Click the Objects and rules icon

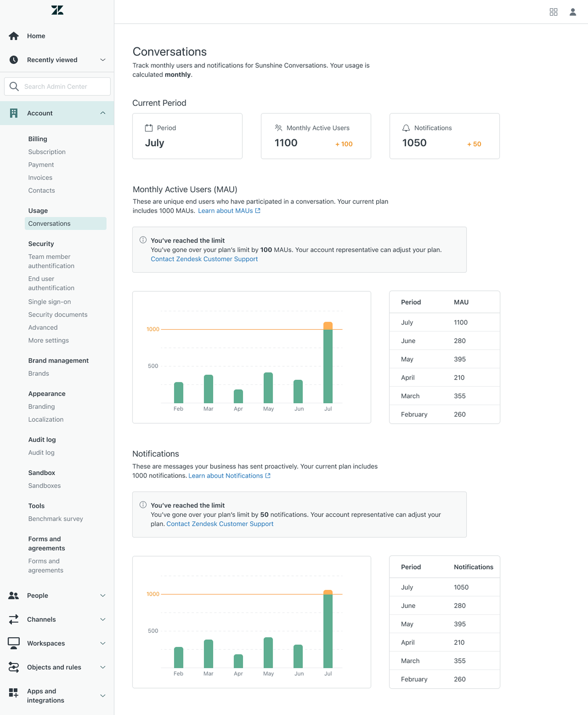(x=14, y=667)
